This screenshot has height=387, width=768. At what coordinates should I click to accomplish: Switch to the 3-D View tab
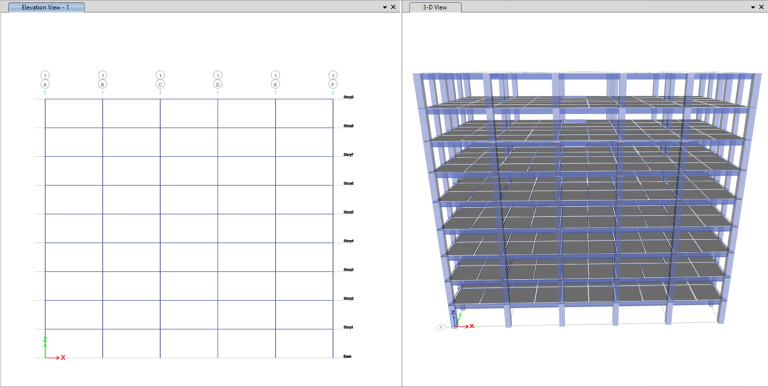click(435, 7)
